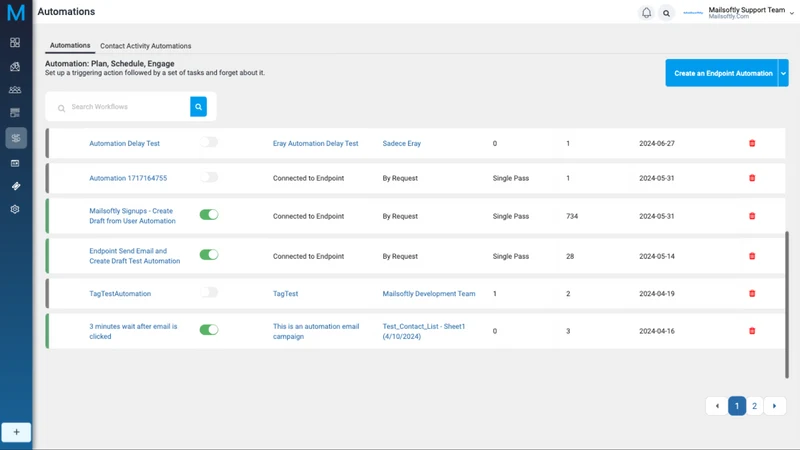Click the header search magnifier icon
This screenshot has height=450, width=800.
666,13
